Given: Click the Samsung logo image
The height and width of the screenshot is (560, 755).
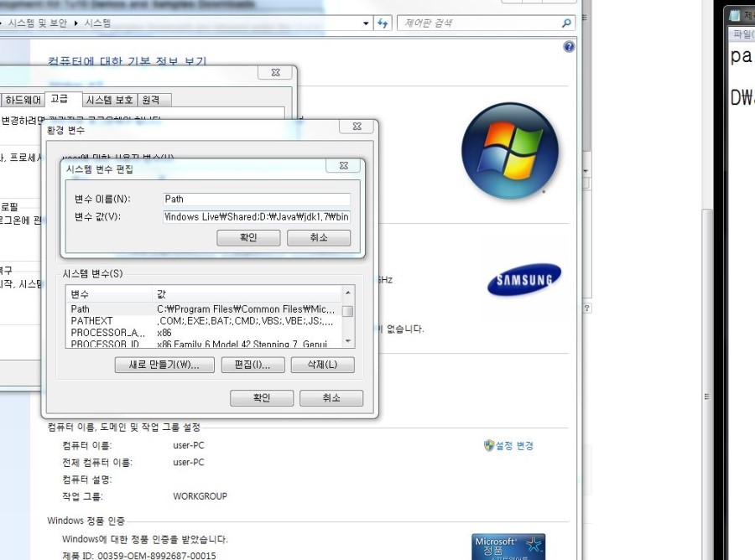Looking at the screenshot, I should (523, 279).
